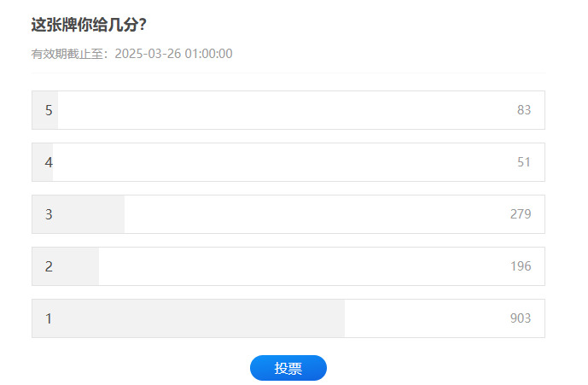
Task: Pick the 2 points rating option
Action: 288,266
